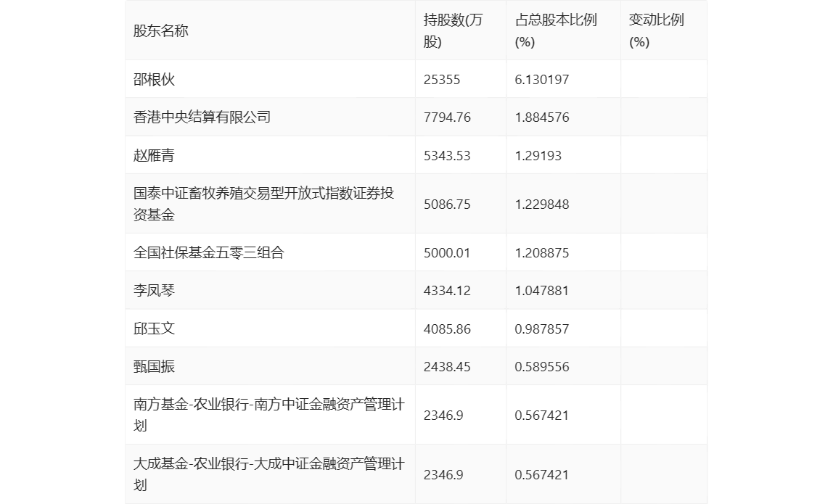
Task: Select the percentage 0.987857
Action: [541, 329]
